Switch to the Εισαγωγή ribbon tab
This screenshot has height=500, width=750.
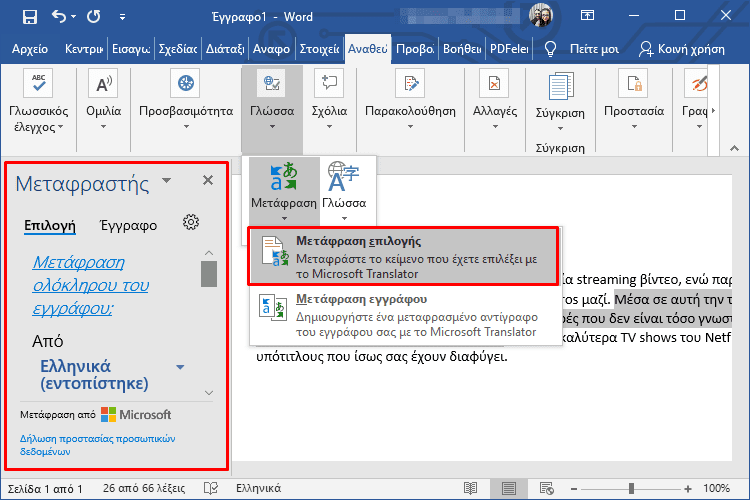pos(131,49)
